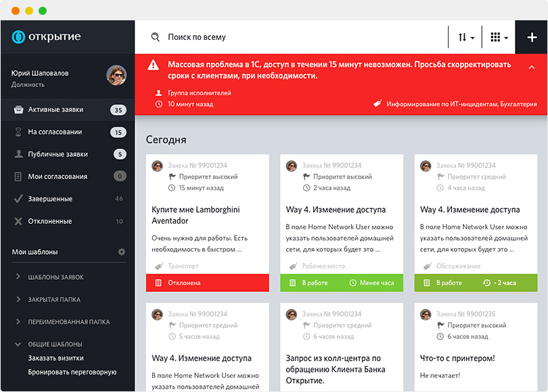Image resolution: width=548 pixels, height=392 pixels.
Task: Click the hourglass icon for На согласовании
Action: coord(18,132)
